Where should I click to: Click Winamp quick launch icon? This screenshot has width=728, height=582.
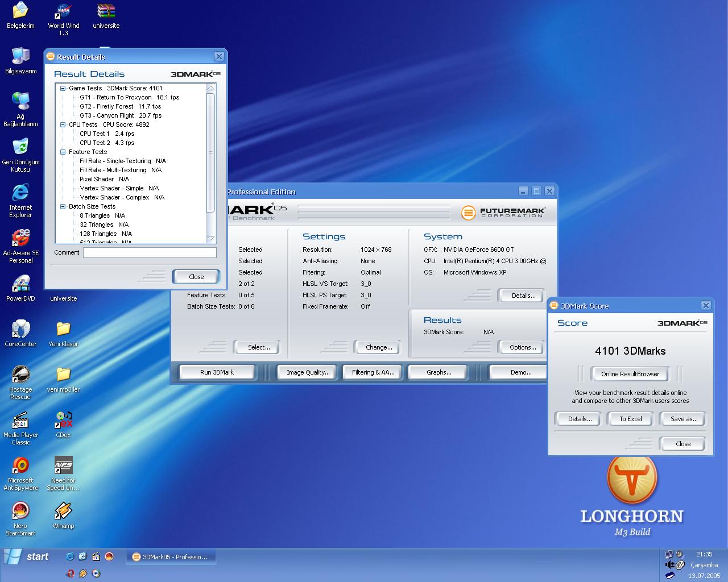(82, 573)
